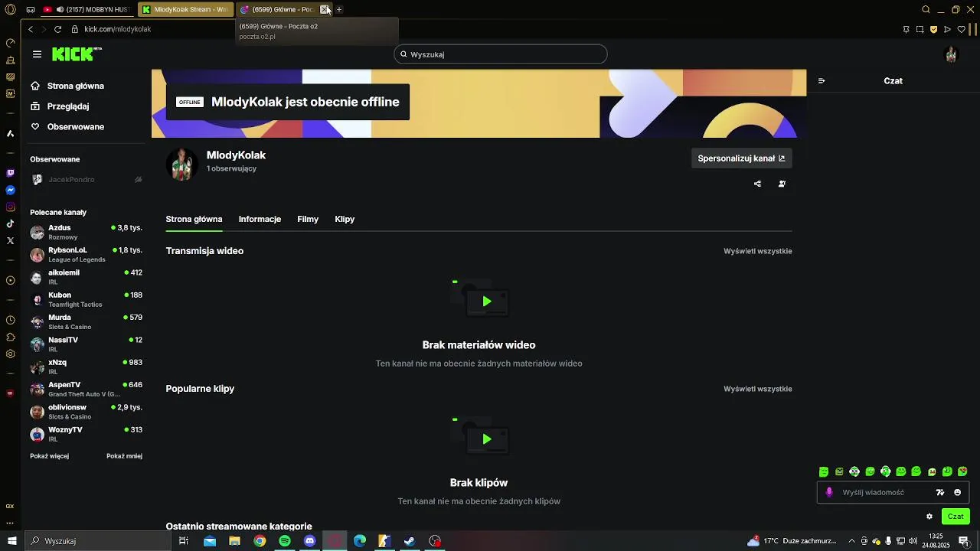Click Pokaż więcej under recommended channels
The width and height of the screenshot is (980, 551).
pos(49,456)
